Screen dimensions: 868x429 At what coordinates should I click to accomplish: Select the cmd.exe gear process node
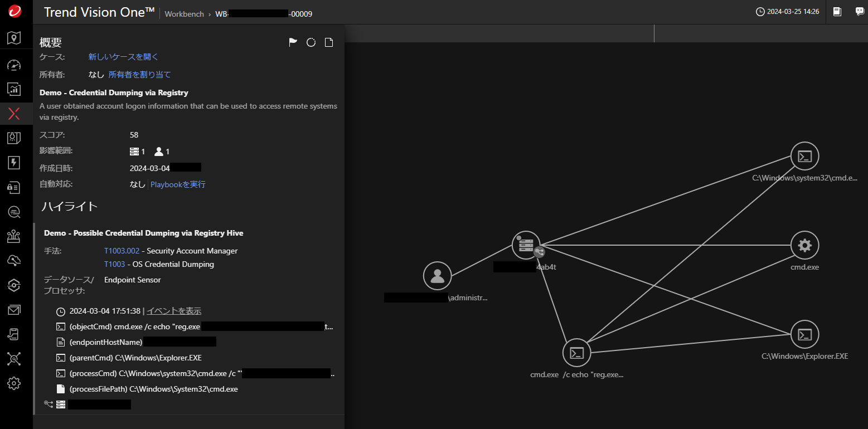804,245
